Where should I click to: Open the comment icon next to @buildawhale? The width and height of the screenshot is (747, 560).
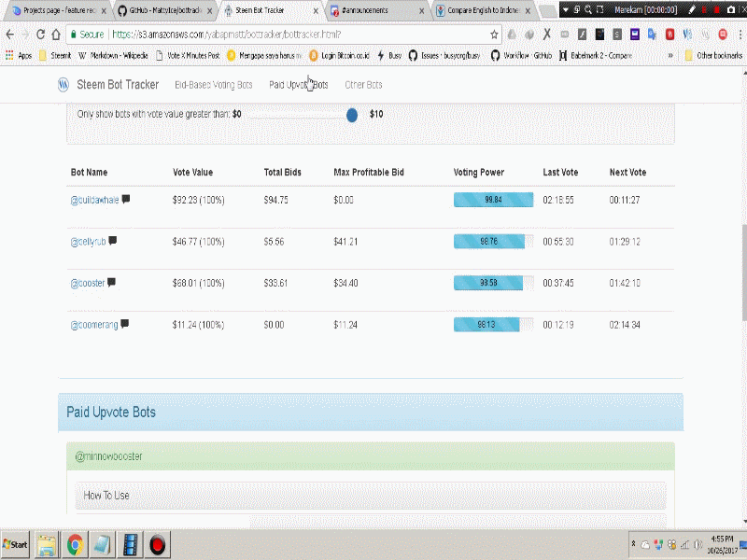[126, 199]
